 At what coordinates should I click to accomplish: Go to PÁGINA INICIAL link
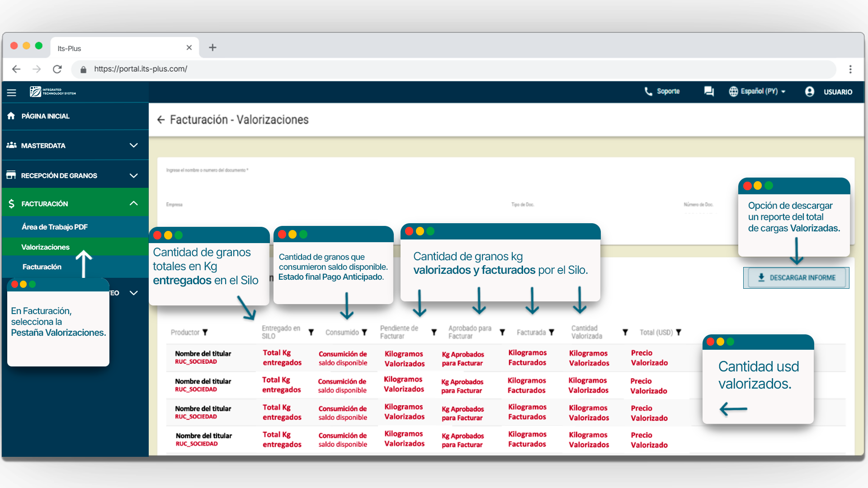(x=45, y=116)
